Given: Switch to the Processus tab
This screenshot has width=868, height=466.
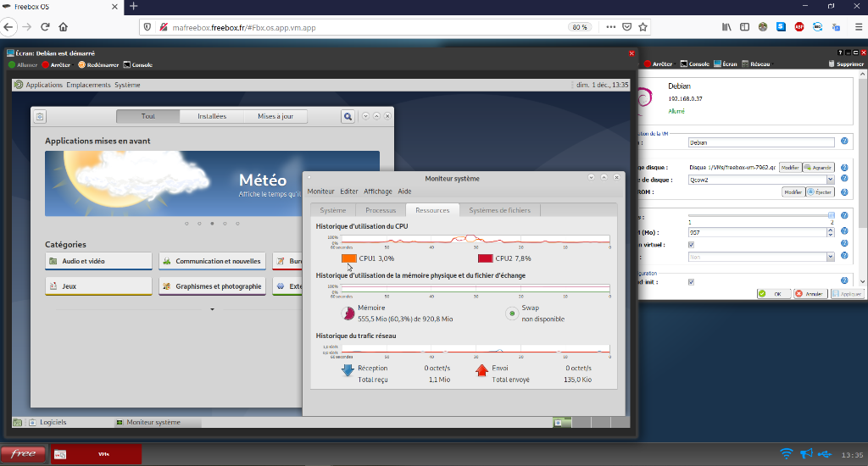Looking at the screenshot, I should (381, 210).
